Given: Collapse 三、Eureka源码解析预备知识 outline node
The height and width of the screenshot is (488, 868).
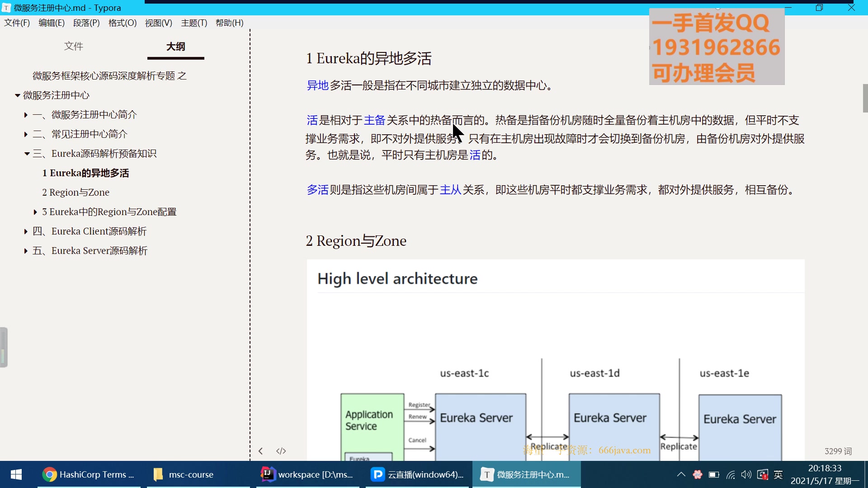Looking at the screenshot, I should tap(27, 154).
